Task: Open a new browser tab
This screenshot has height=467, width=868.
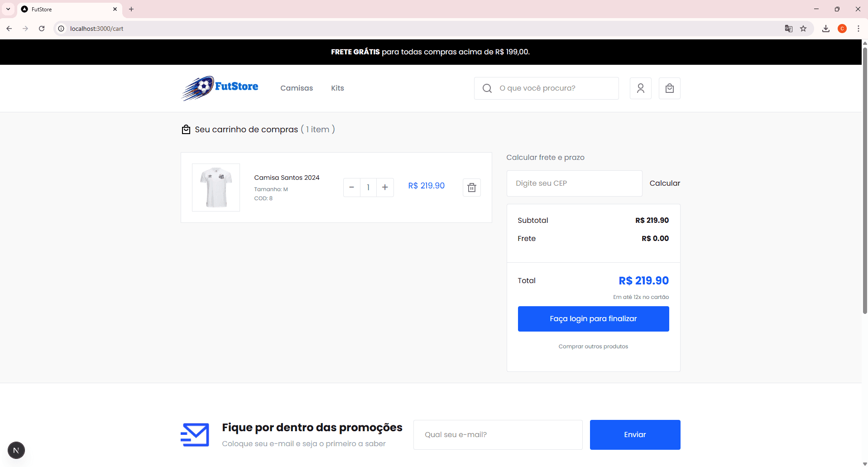Action: 131,9
